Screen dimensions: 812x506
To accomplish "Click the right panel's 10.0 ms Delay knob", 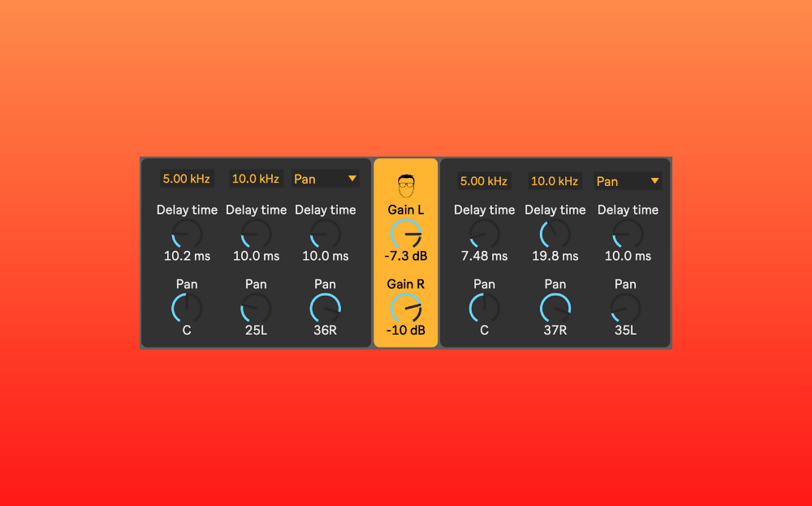I will [628, 234].
